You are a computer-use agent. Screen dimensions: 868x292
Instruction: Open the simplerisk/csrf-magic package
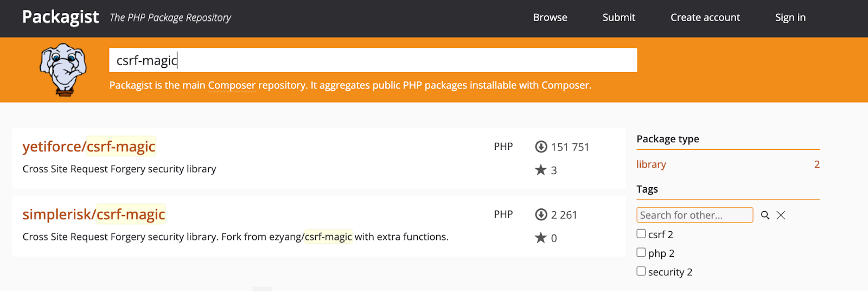[x=94, y=214]
